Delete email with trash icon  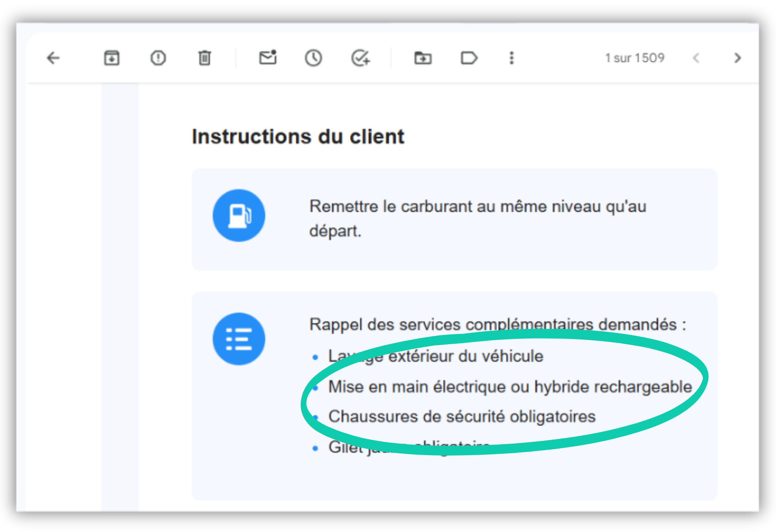[205, 58]
